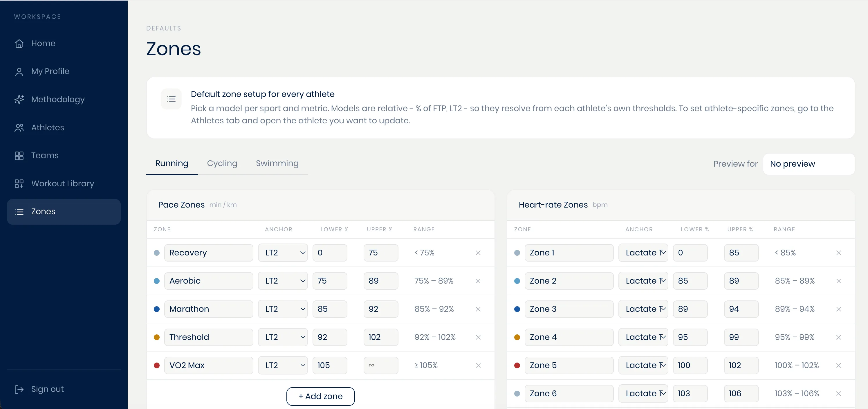This screenshot has width=868, height=409.
Task: Delete heart-rate Zone 6 row
Action: [839, 394]
